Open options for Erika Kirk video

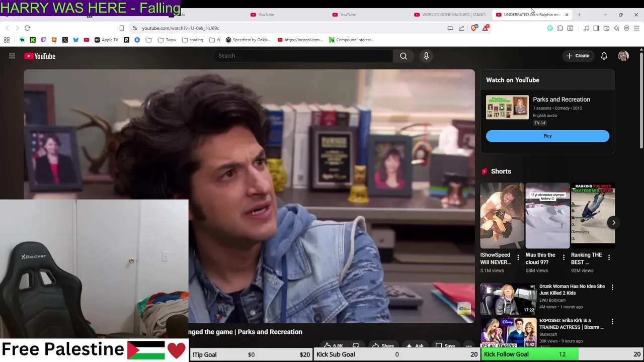click(x=612, y=321)
